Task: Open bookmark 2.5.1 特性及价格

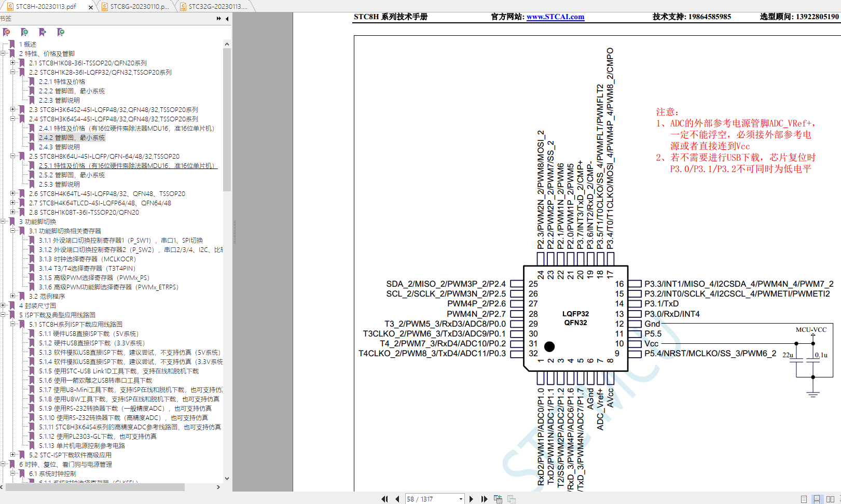Action: coord(127,165)
